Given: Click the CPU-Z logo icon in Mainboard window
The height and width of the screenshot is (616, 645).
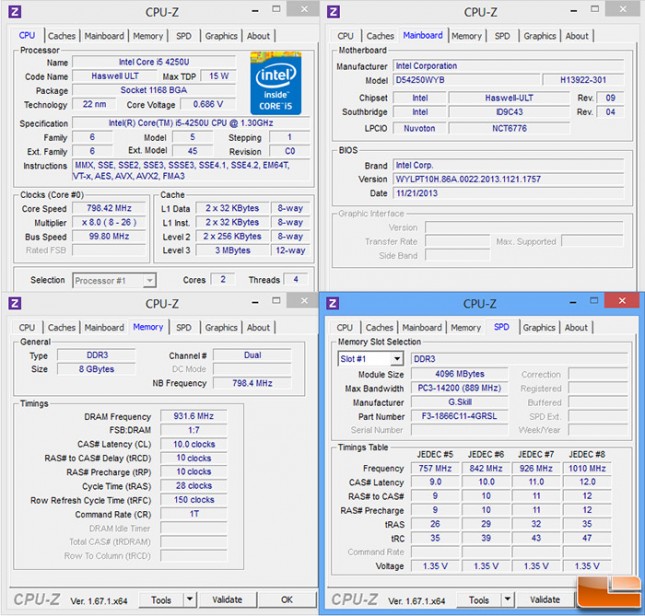Looking at the screenshot, I should click(333, 12).
